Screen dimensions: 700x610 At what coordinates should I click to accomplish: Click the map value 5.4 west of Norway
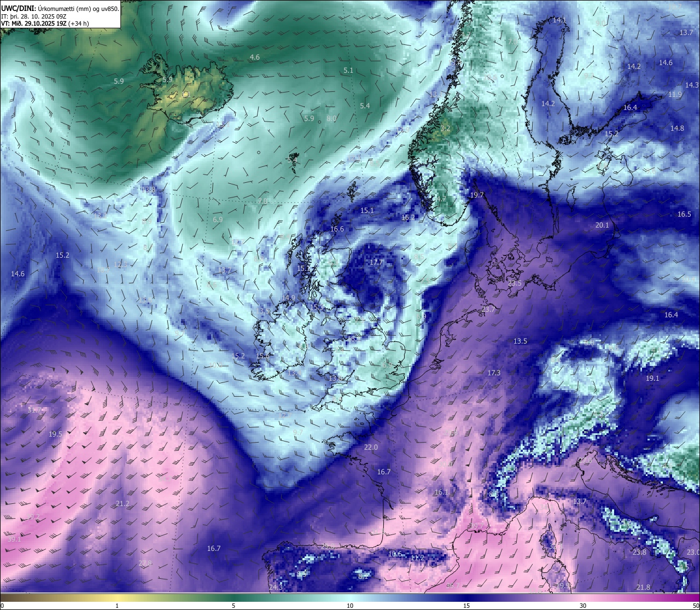point(365,106)
